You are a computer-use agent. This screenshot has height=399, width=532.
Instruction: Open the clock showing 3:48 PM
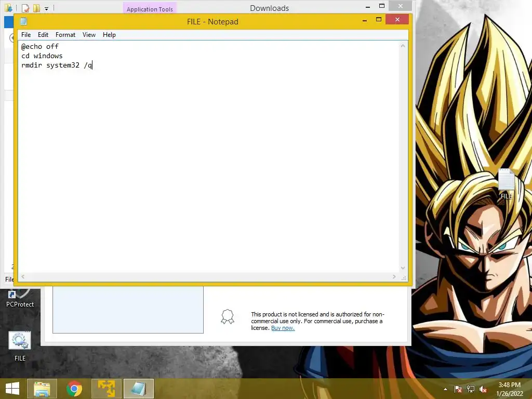click(509, 389)
